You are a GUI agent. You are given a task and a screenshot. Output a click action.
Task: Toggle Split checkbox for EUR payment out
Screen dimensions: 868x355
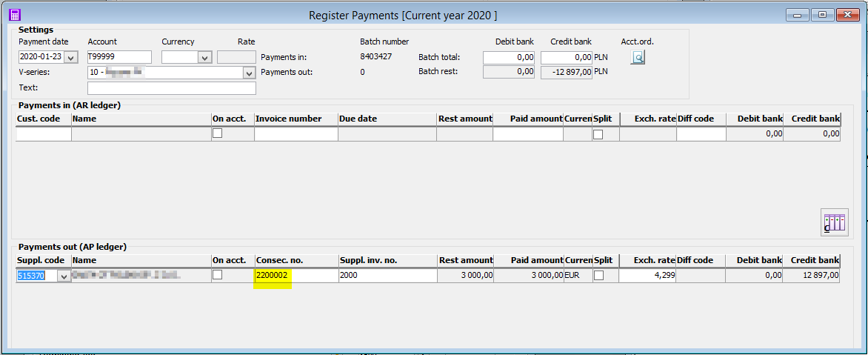[x=598, y=275]
